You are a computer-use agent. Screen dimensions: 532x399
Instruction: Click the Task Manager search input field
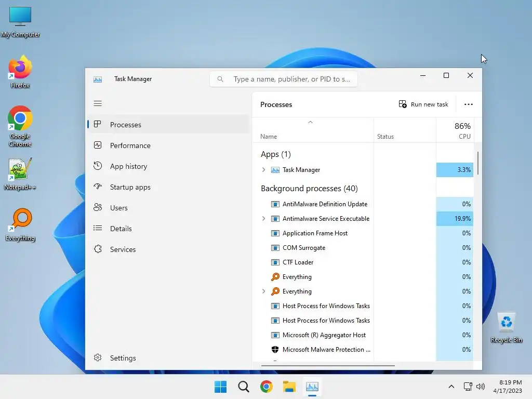[284, 79]
